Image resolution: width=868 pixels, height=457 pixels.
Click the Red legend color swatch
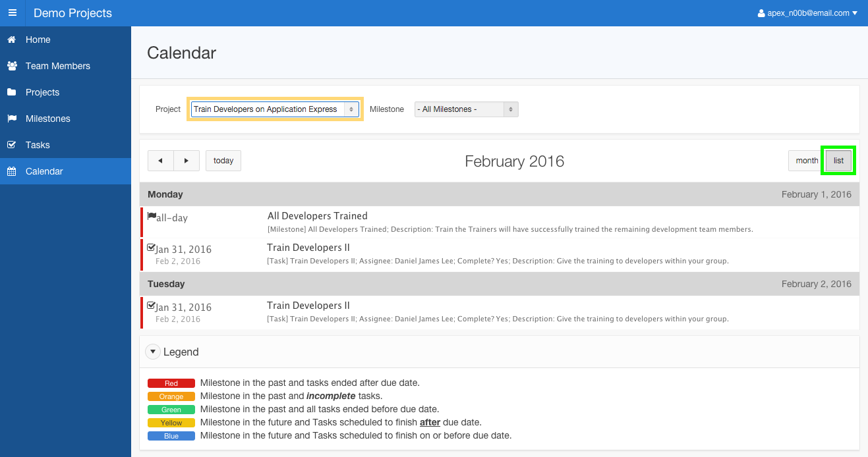tap(171, 383)
